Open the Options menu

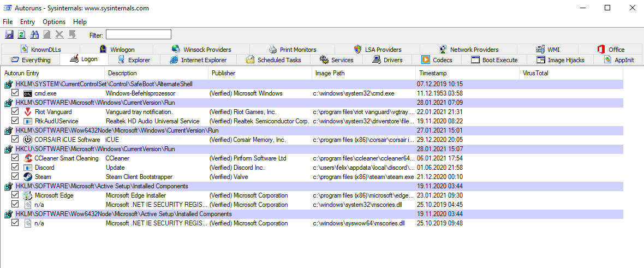(54, 22)
